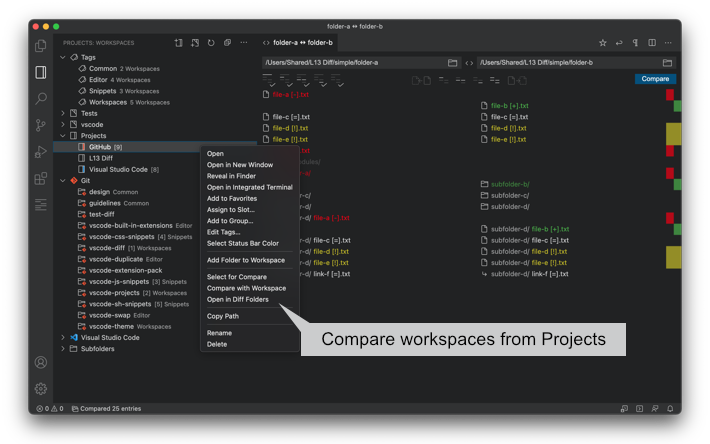Open the Search view in activity bar
The width and height of the screenshot is (710, 444).
(41, 98)
